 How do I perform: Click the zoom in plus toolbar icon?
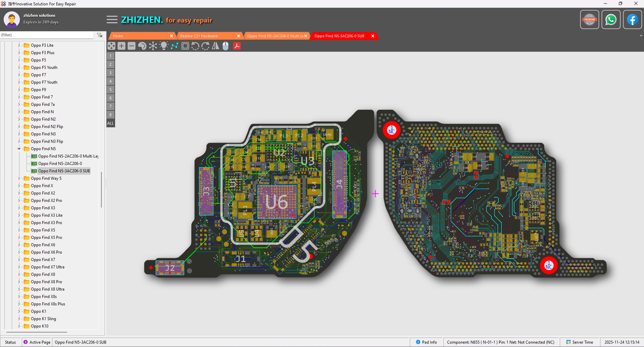pyautogui.click(x=121, y=46)
